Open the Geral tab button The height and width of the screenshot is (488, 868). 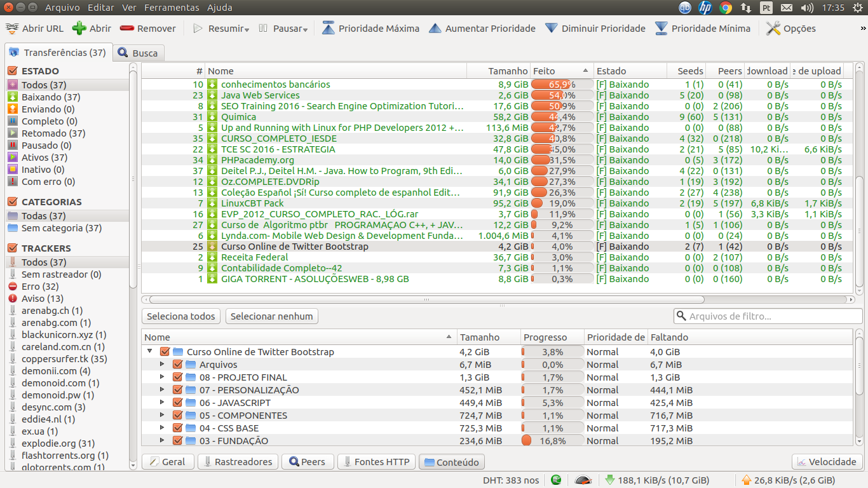pyautogui.click(x=167, y=462)
